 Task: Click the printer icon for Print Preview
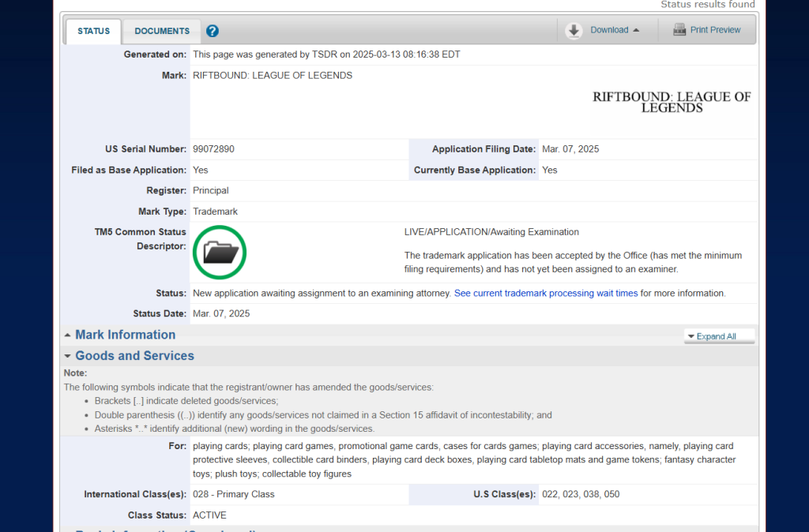(x=679, y=30)
